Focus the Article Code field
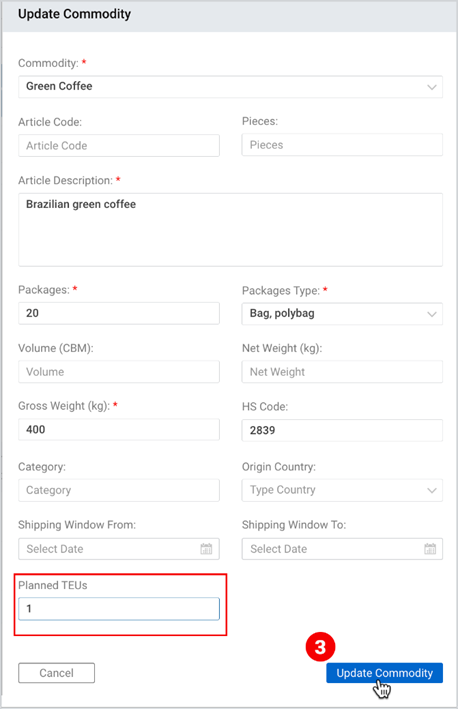 click(119, 146)
